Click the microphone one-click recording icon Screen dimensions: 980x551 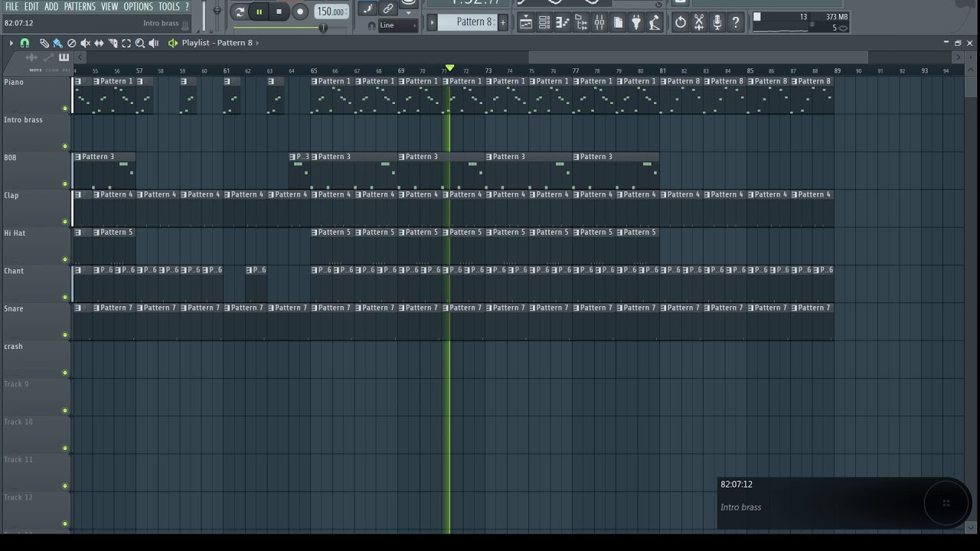(x=717, y=22)
